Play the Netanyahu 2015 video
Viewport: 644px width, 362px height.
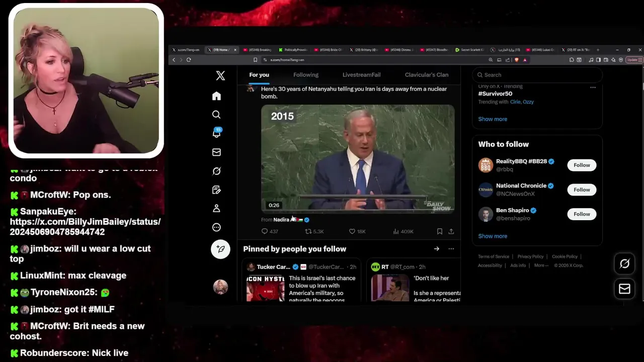(x=358, y=159)
